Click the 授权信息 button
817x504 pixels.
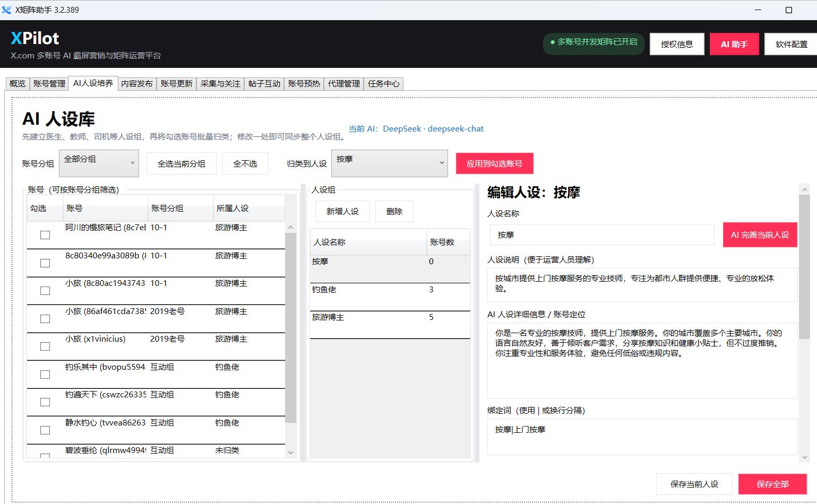point(677,44)
